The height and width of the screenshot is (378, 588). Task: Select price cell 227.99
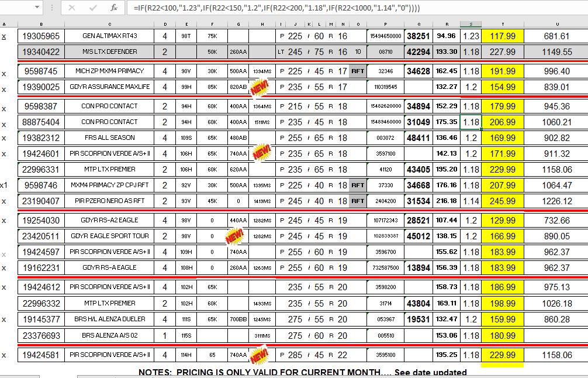(503, 52)
